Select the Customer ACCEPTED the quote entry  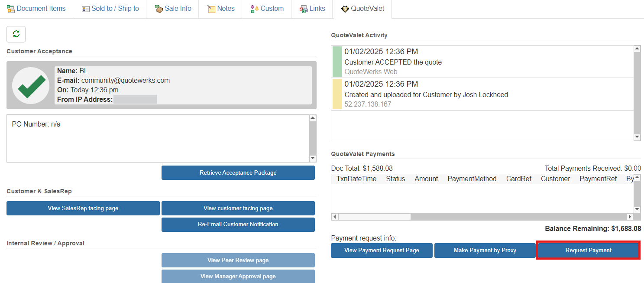point(481,62)
